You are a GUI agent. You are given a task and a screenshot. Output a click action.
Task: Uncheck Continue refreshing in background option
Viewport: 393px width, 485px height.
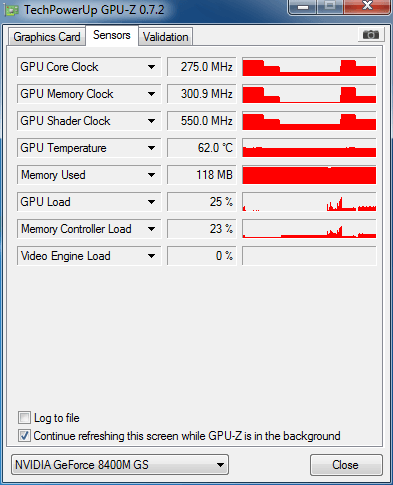[x=24, y=436]
